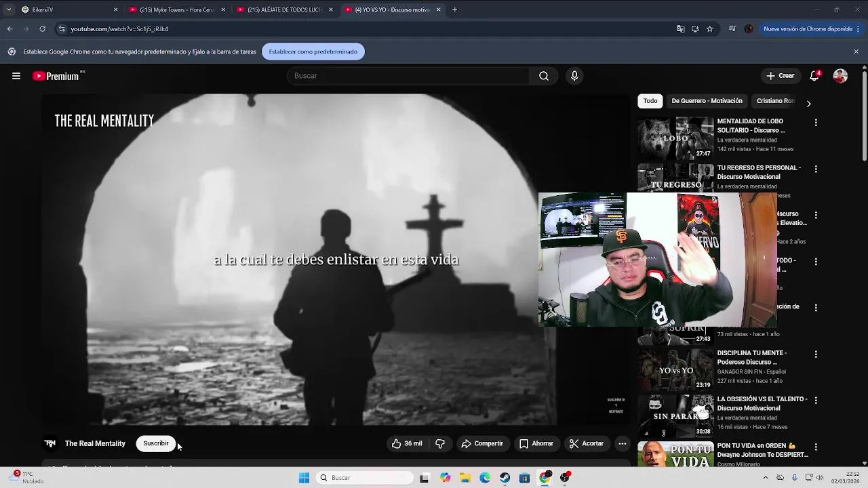Open options for DISCIPLINA TU MENTE video

point(816,354)
